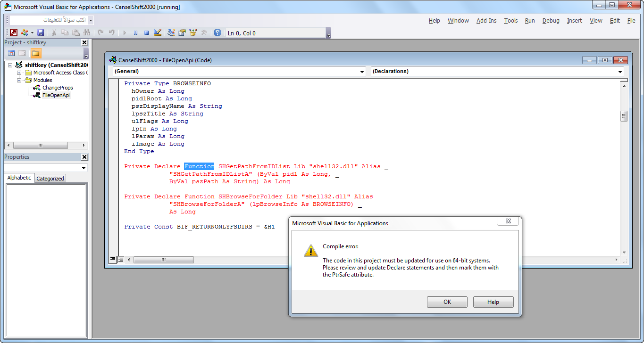Image resolution: width=644 pixels, height=343 pixels.
Task: Expand Microsoft Access Class Objects folder
Action: (19, 73)
